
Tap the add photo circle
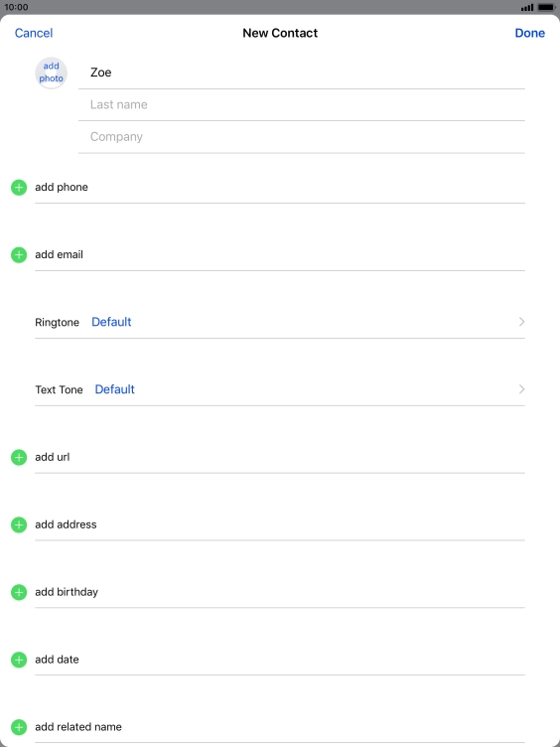[x=51, y=73]
